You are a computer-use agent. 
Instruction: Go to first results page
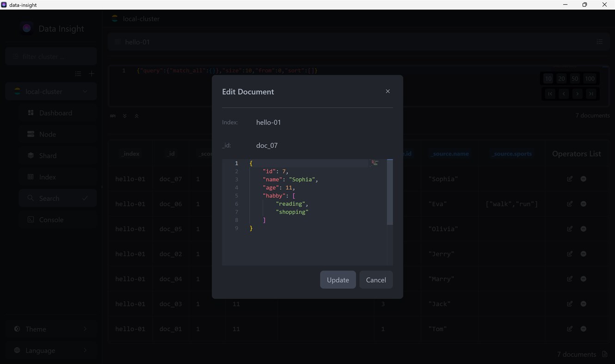550,94
